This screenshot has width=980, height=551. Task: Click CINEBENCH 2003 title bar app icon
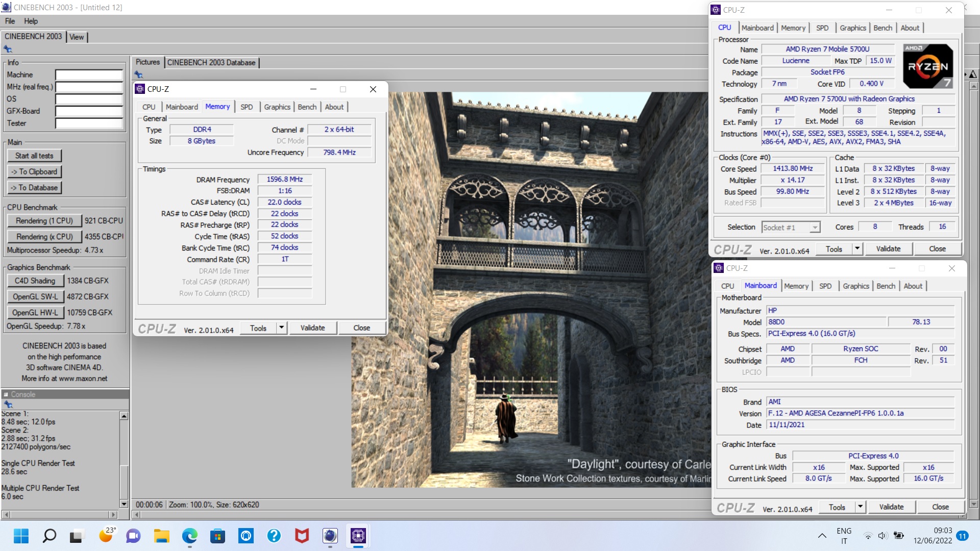(x=6, y=7)
